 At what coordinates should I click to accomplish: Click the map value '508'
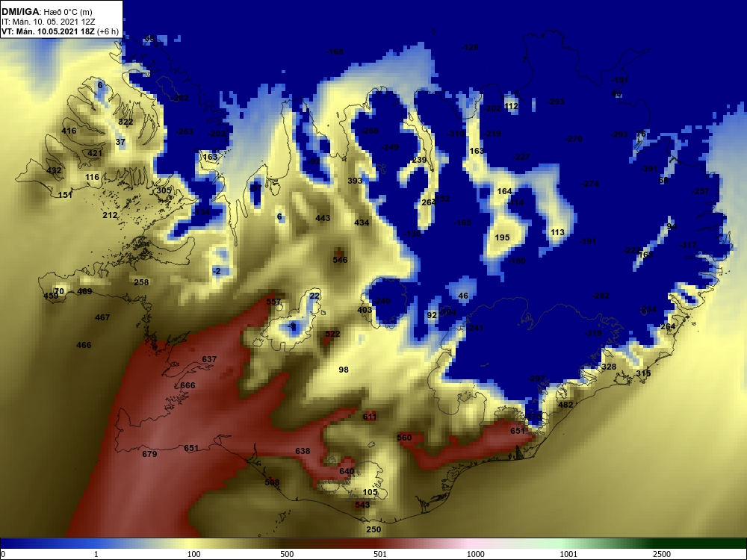coord(272,482)
